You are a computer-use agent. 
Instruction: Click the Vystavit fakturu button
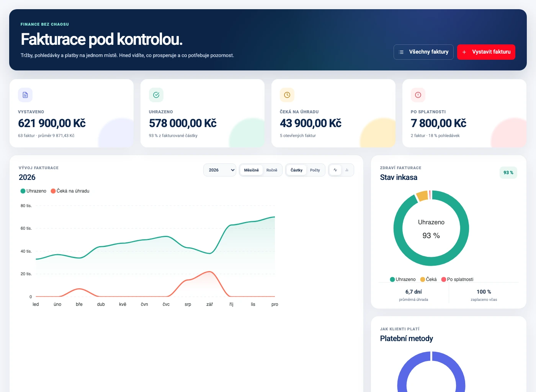(x=486, y=52)
